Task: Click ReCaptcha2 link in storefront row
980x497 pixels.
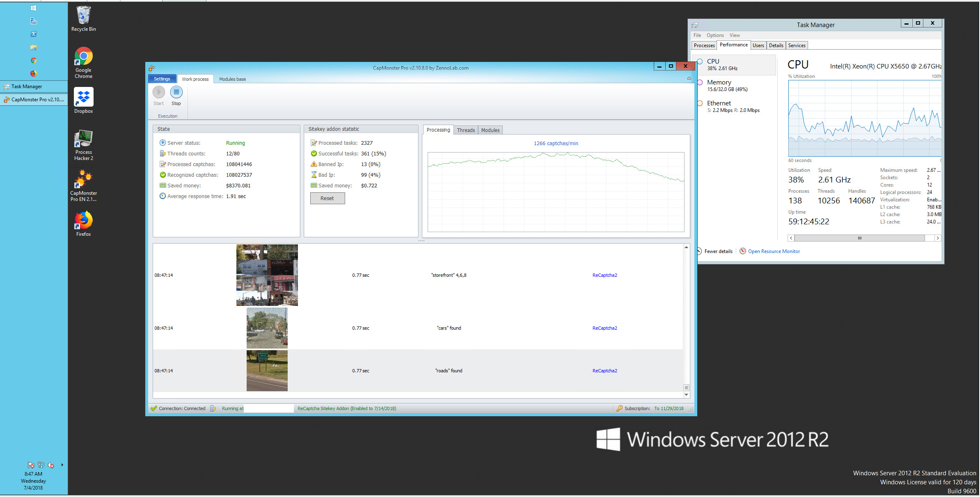Action: [604, 275]
